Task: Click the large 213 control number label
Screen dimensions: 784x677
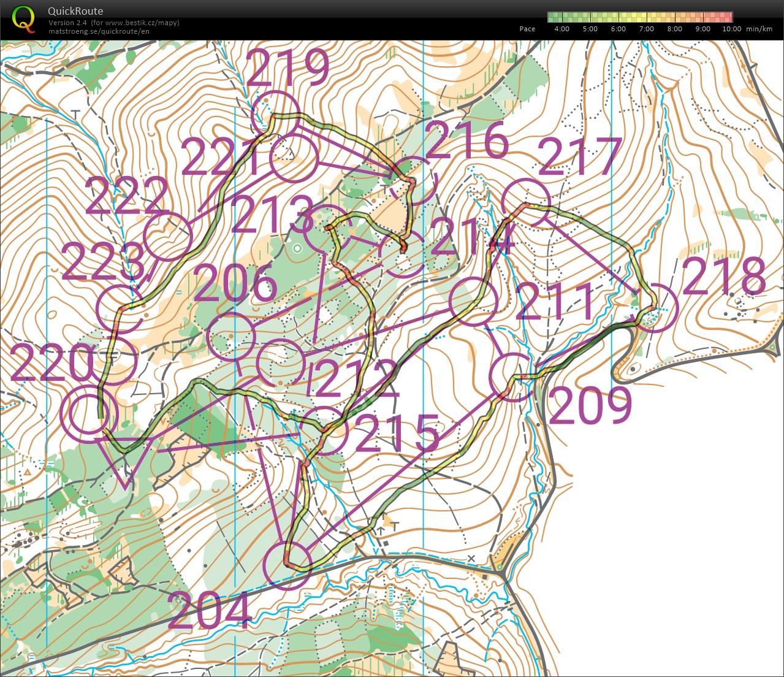Action: [272, 215]
